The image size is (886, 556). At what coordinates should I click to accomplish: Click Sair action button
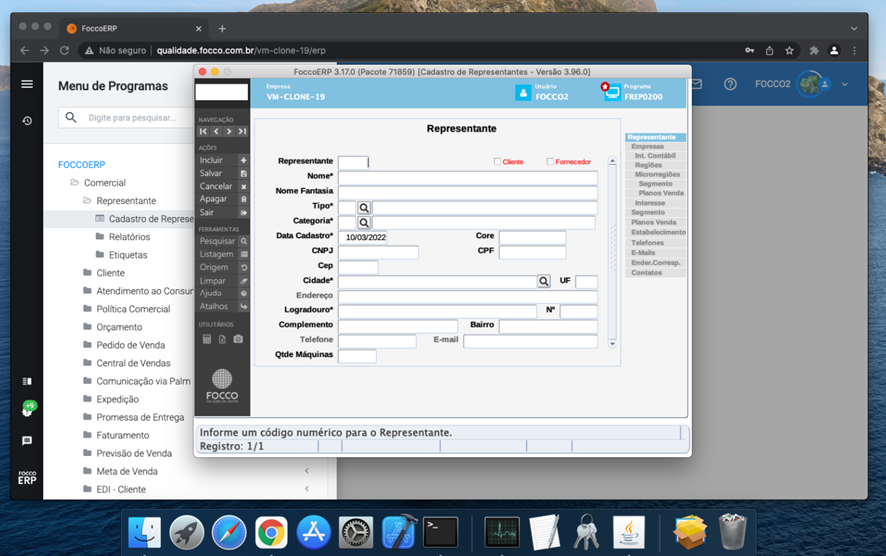(223, 212)
